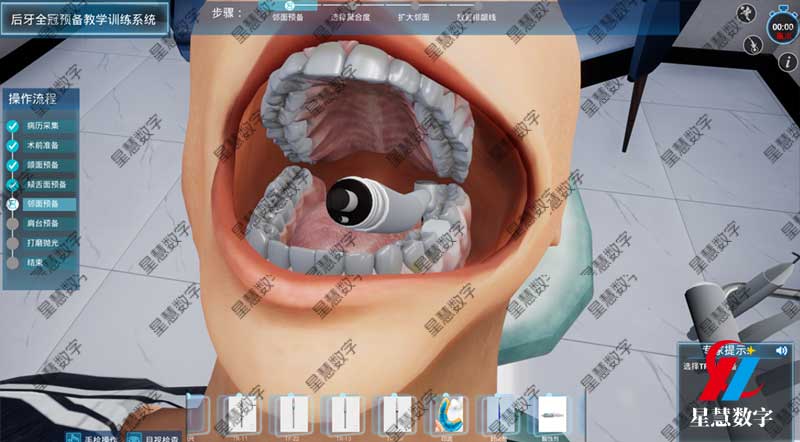Click the round tool icon below the running figure
The height and width of the screenshot is (442, 800).
point(750,45)
